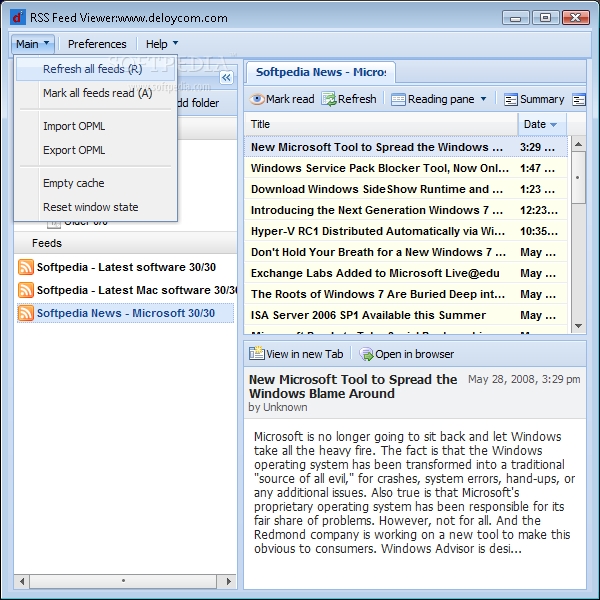Click the deloycom app icon in title bar
600x600 pixels.
coord(18,17)
